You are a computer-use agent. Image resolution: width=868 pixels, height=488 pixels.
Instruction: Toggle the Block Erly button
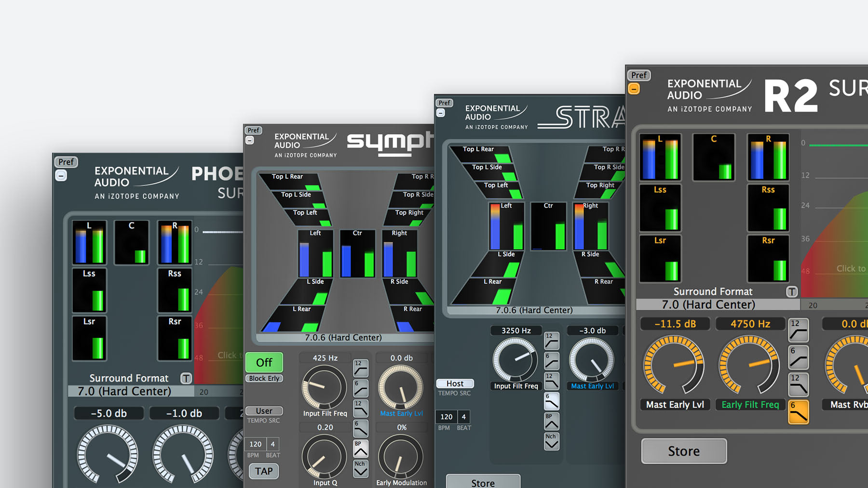click(x=264, y=379)
